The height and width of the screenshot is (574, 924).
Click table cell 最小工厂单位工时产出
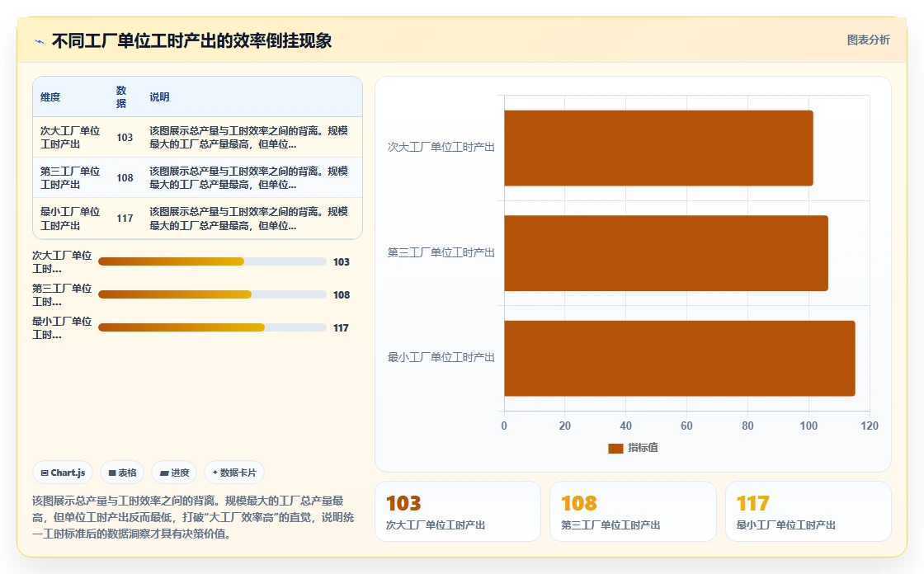(70, 219)
